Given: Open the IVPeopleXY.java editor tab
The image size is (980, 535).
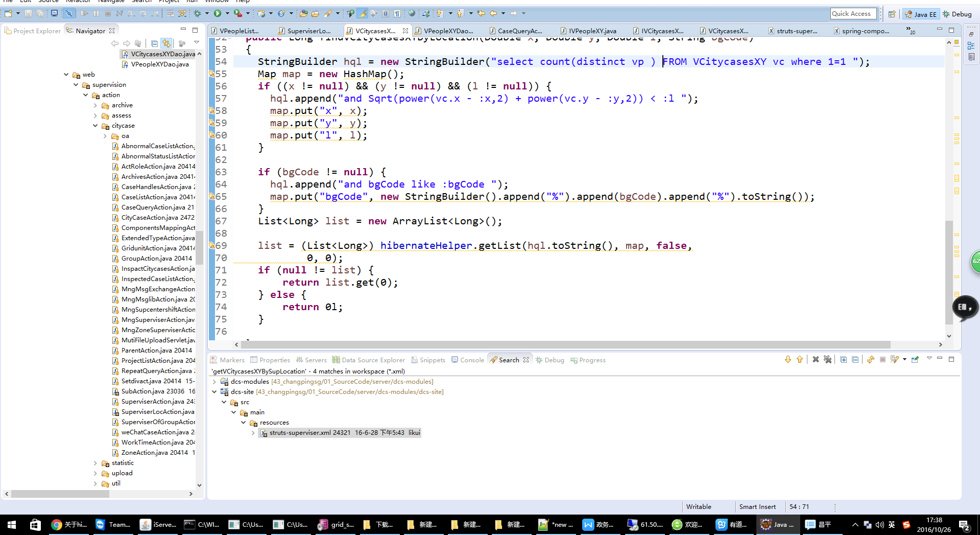Looking at the screenshot, I should pyautogui.click(x=588, y=31).
